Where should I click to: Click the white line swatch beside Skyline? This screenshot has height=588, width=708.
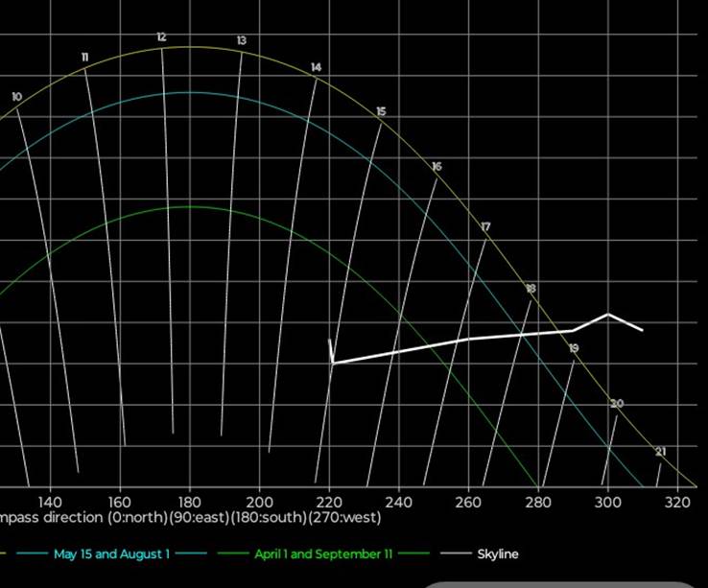point(455,554)
